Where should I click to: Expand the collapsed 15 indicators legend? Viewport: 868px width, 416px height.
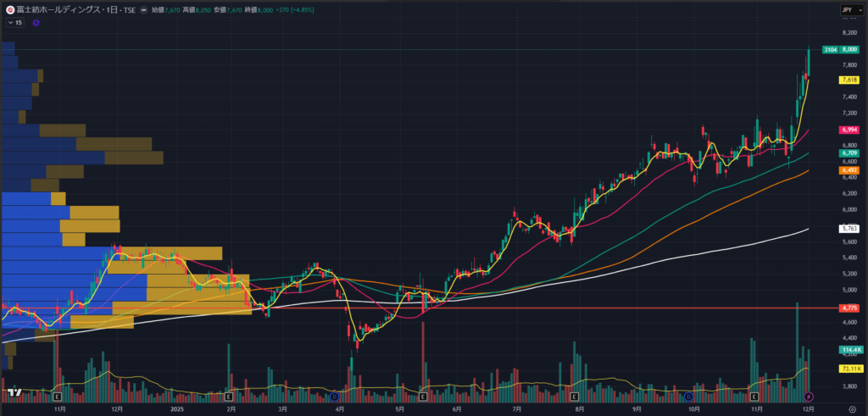(14, 23)
